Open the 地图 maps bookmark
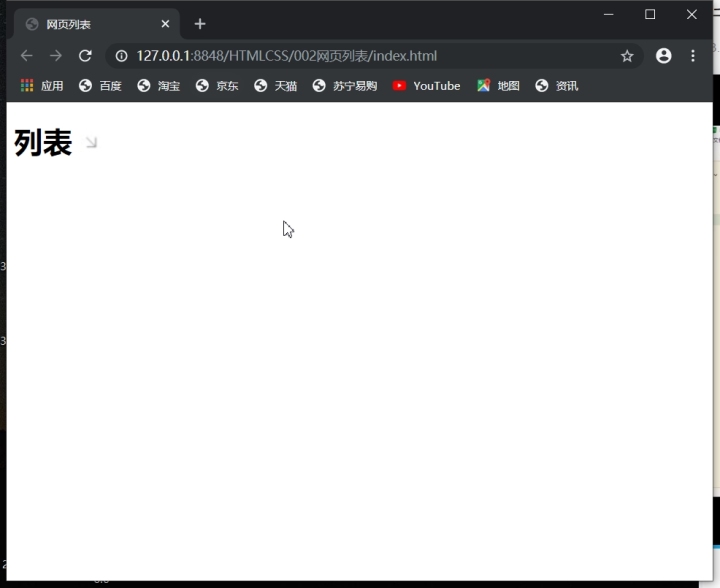This screenshot has height=588, width=720. coord(498,86)
